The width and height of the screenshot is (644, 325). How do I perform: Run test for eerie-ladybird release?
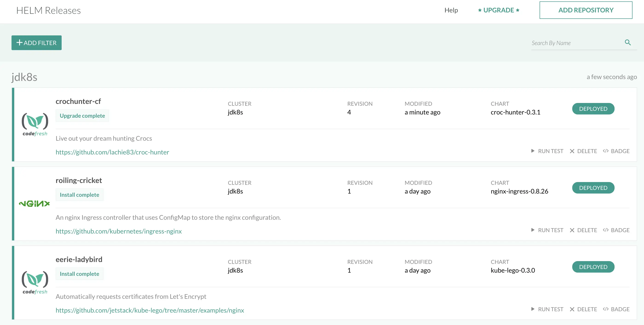(547, 309)
